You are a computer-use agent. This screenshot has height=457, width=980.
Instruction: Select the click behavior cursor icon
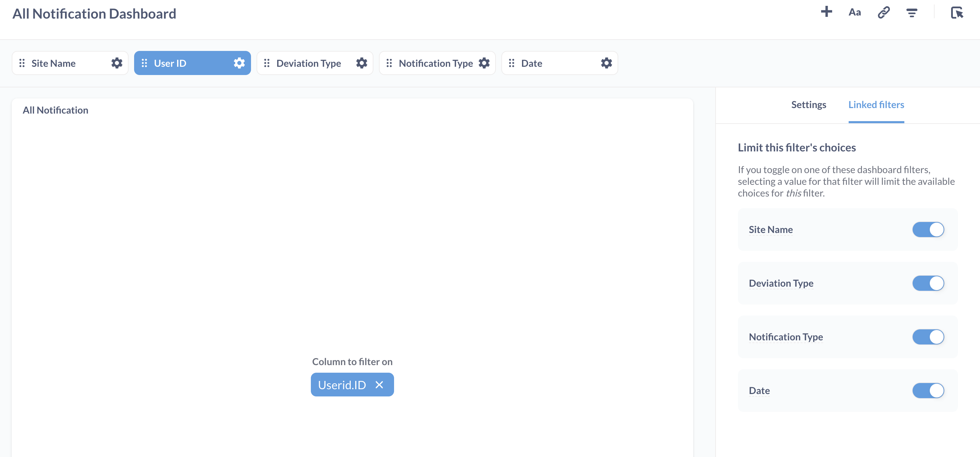point(958,13)
